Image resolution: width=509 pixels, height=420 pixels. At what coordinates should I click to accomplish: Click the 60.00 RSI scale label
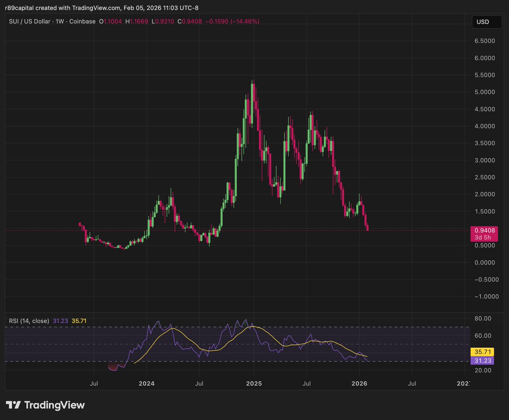484,336
